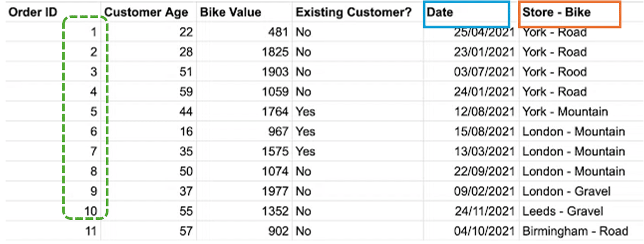Screen dimensions: 644x244
Task: Select the date cell 04/10/2021
Action: (471, 231)
